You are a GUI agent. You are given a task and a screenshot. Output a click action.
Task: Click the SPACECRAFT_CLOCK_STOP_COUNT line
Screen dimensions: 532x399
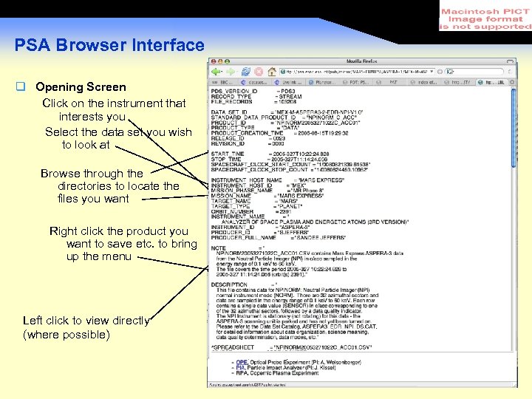click(290, 170)
